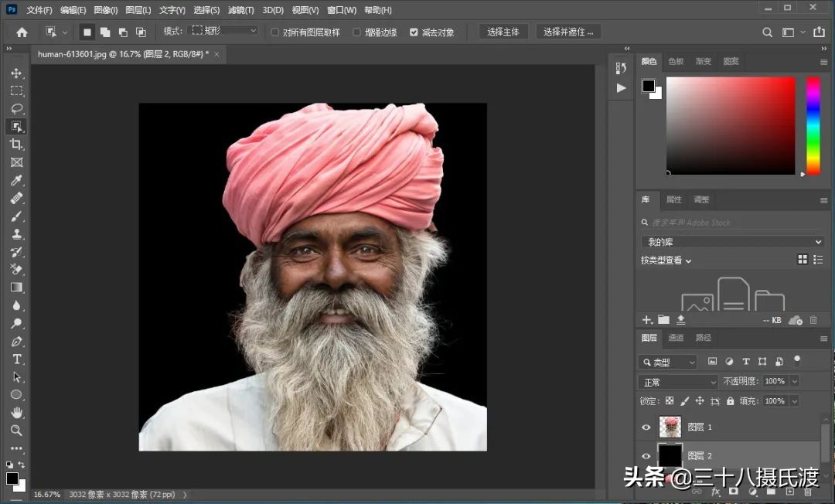Viewport: 835px width, 504px height.
Task: Enable the 对所有图层取样 checkbox
Action: [275, 32]
